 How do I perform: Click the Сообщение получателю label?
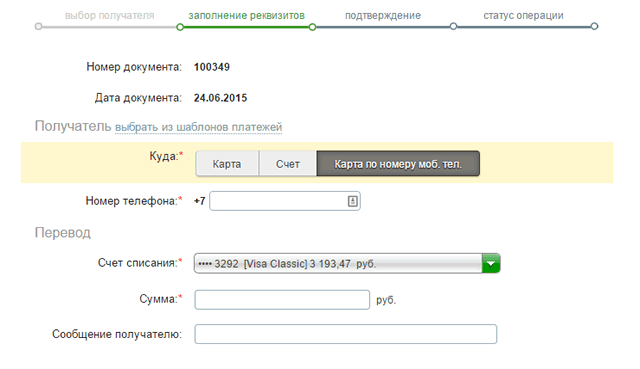click(117, 334)
